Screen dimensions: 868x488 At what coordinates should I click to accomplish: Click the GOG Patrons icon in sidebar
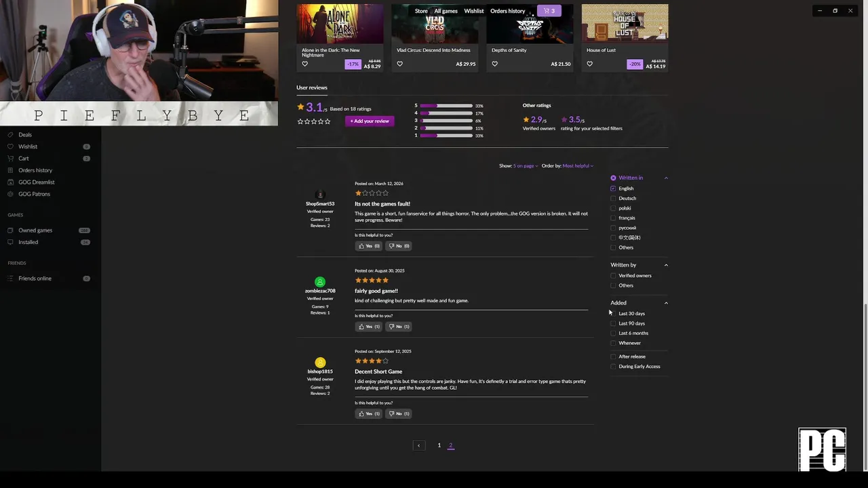[10, 194]
